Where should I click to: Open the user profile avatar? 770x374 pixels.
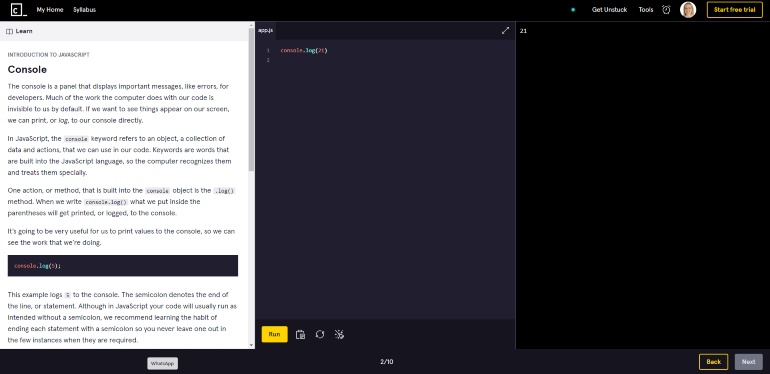(688, 10)
